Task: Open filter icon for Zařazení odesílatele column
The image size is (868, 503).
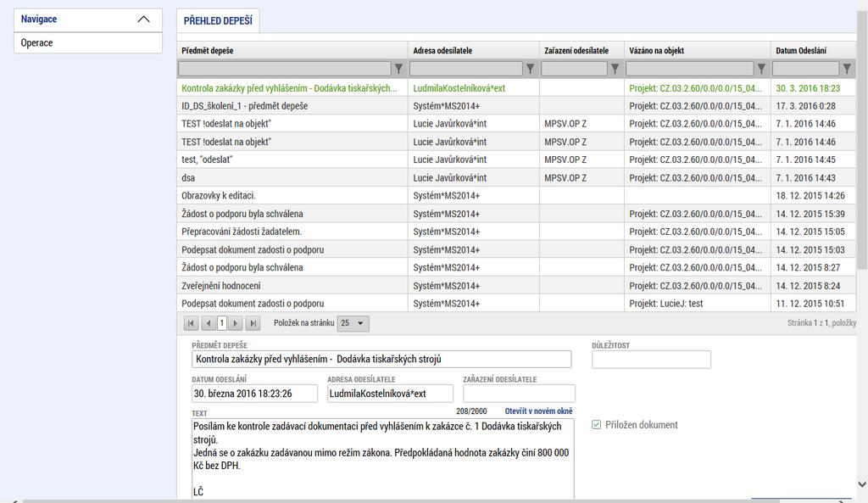Action: point(615,69)
